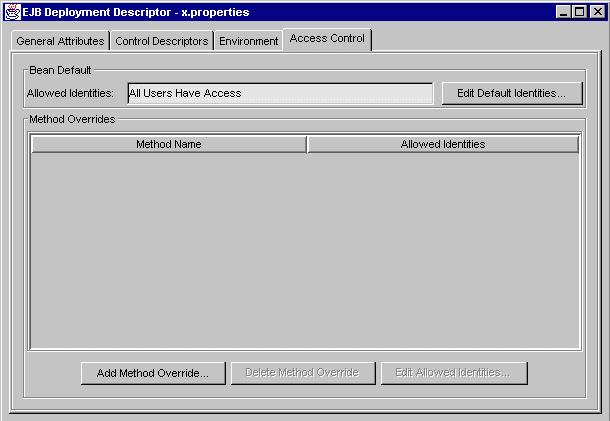Click the Bean Default group label

click(60, 70)
